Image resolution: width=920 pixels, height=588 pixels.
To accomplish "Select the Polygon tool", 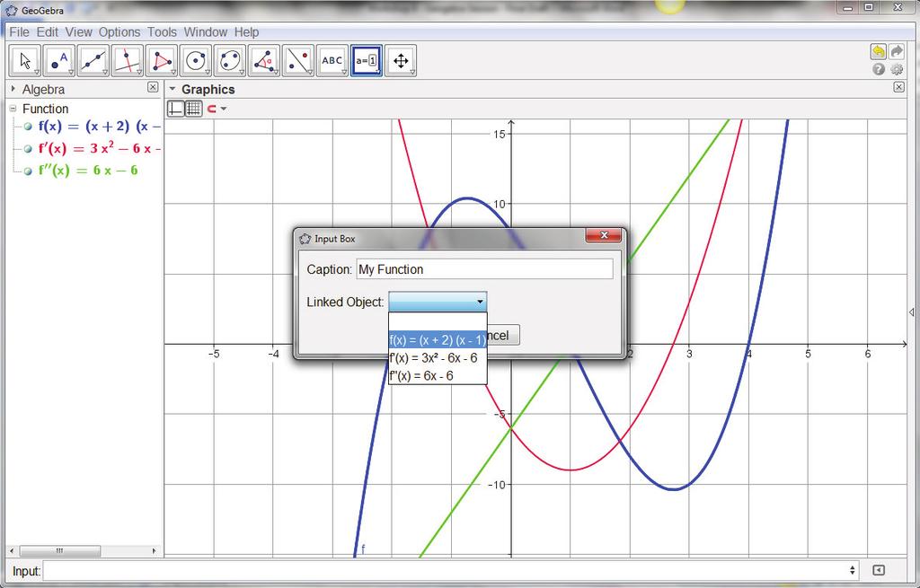I will [x=162, y=60].
